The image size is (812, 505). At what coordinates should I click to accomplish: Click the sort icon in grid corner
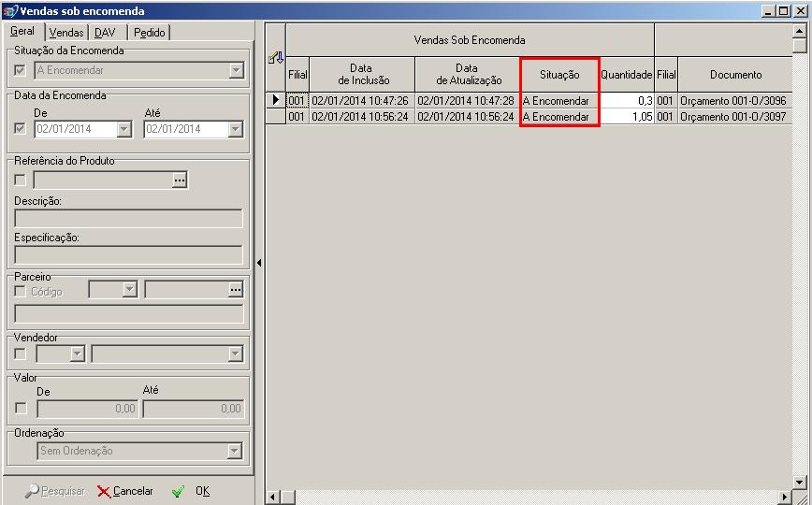[276, 58]
